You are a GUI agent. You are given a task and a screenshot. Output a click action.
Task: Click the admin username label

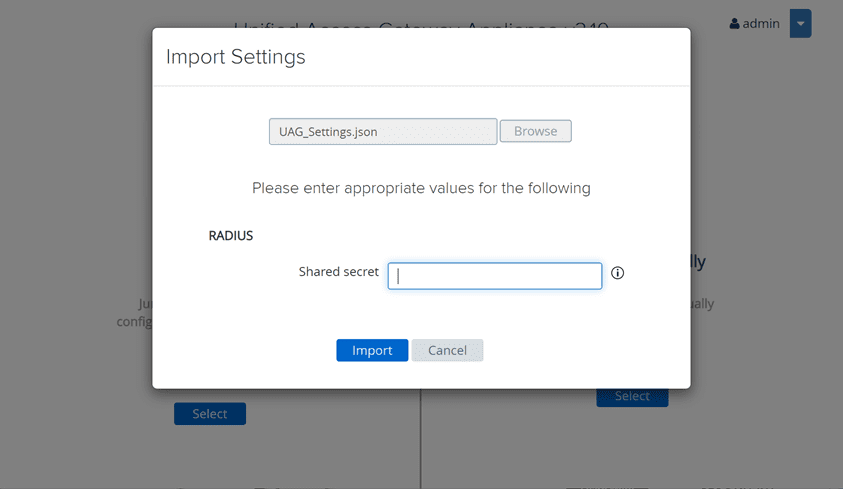click(x=761, y=24)
